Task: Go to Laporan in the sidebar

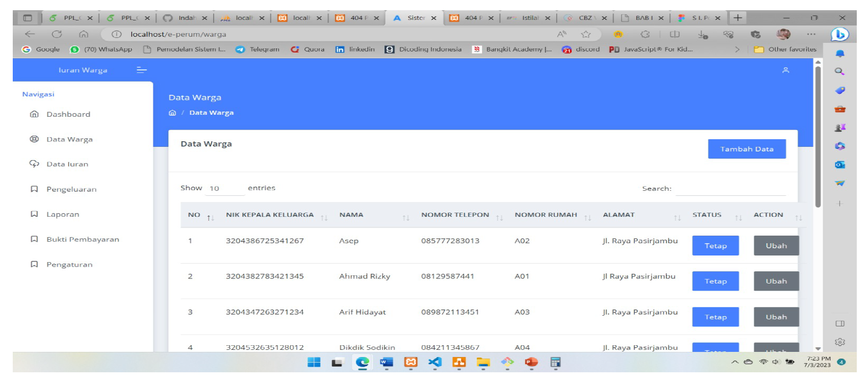Action: 63,214
